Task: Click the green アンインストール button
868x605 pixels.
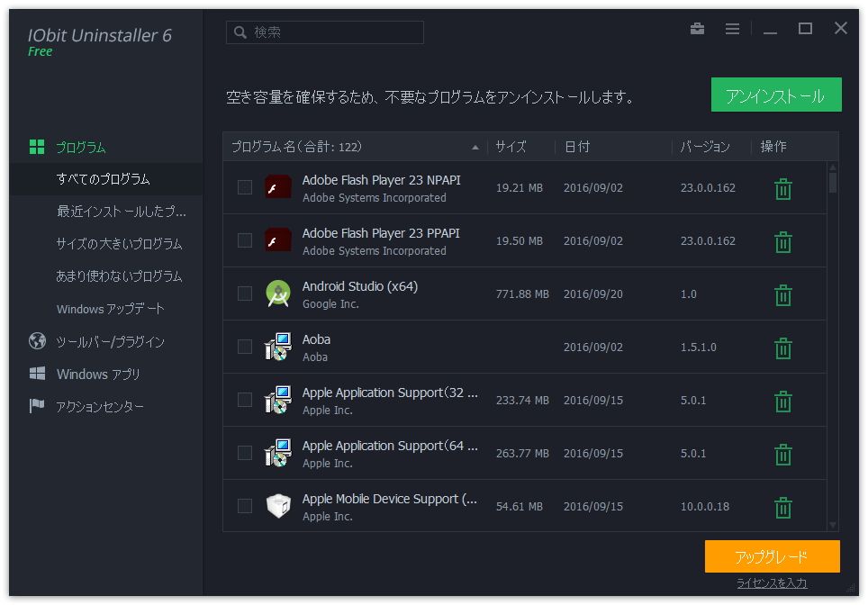Action: click(776, 95)
